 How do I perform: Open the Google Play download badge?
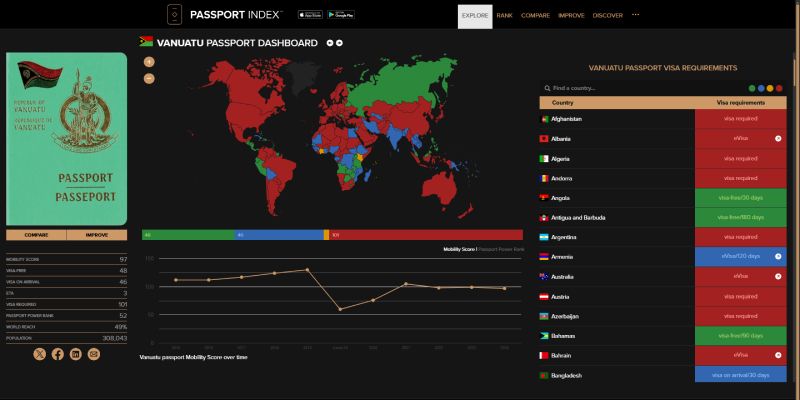pos(341,15)
